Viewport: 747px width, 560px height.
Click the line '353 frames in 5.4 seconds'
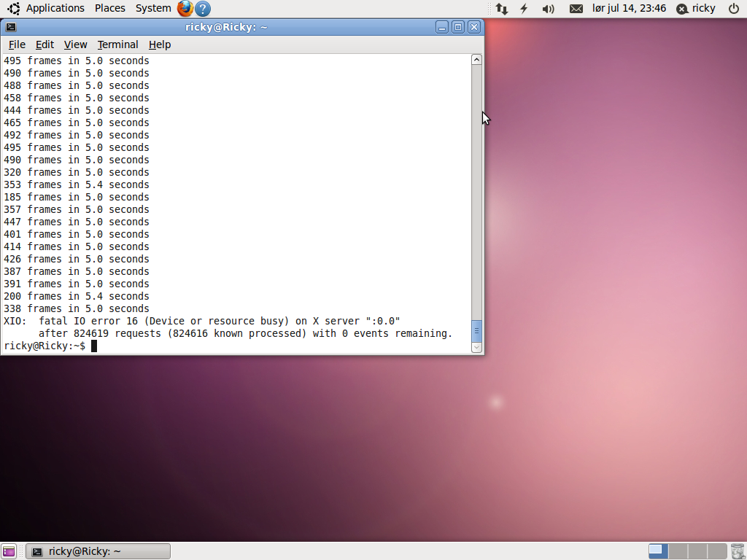click(x=76, y=184)
